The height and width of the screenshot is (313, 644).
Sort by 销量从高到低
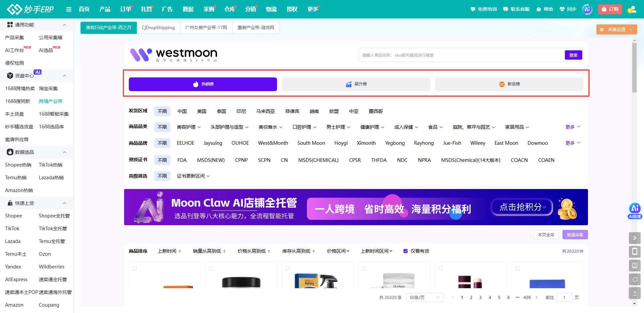point(209,251)
